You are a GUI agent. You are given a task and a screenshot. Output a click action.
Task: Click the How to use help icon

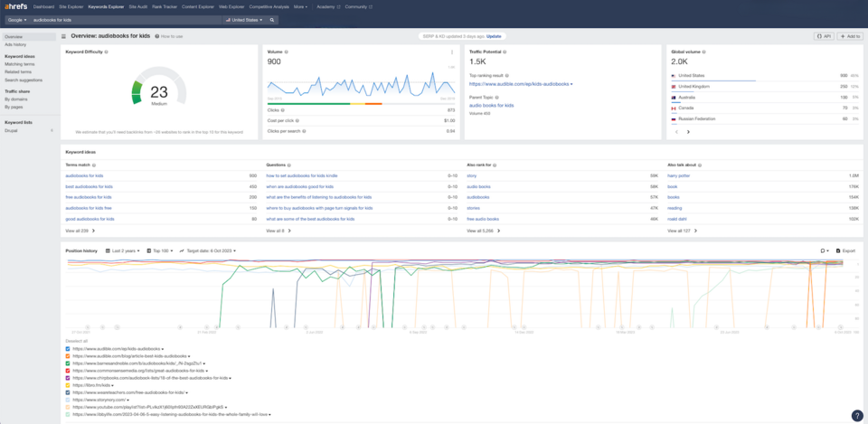157,36
